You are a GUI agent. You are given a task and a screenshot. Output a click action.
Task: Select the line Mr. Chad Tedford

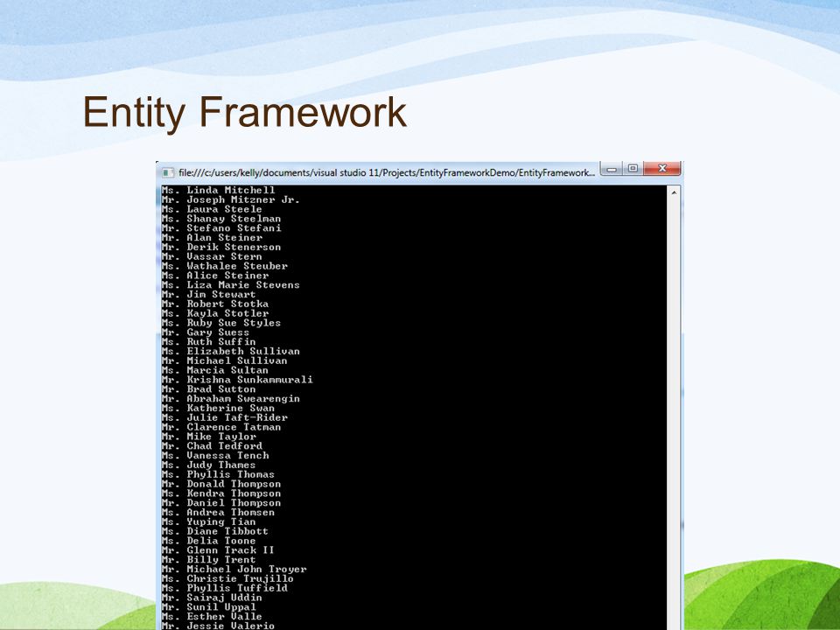(x=212, y=445)
